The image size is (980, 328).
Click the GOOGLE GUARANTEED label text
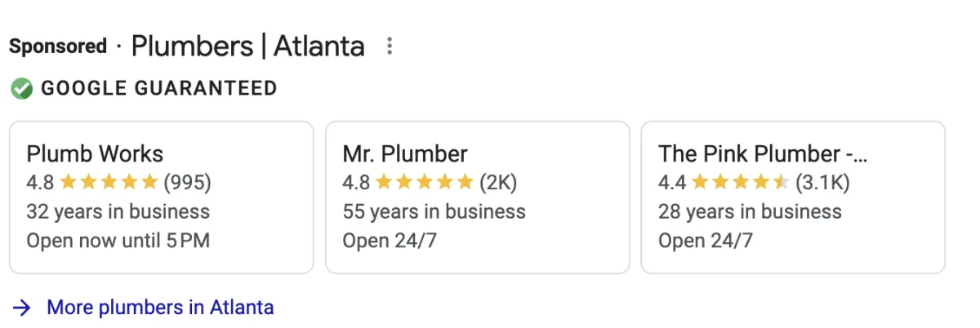(x=159, y=88)
